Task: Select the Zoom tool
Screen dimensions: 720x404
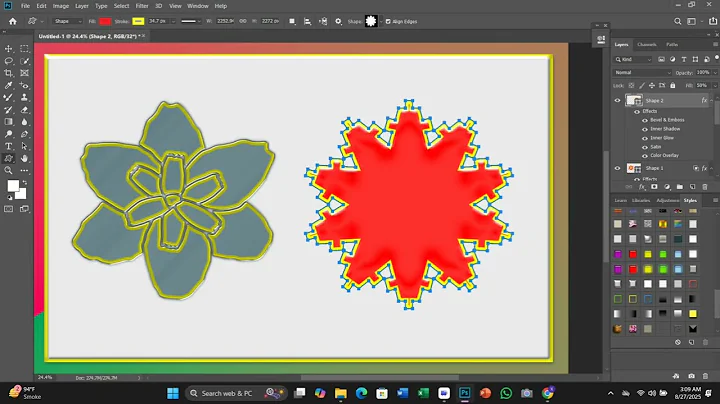Action: pos(8,171)
